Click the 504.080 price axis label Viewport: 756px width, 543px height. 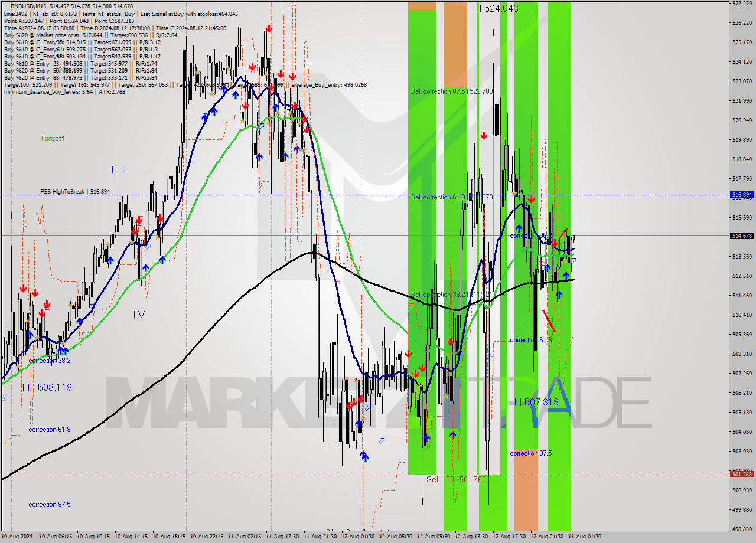pos(742,432)
